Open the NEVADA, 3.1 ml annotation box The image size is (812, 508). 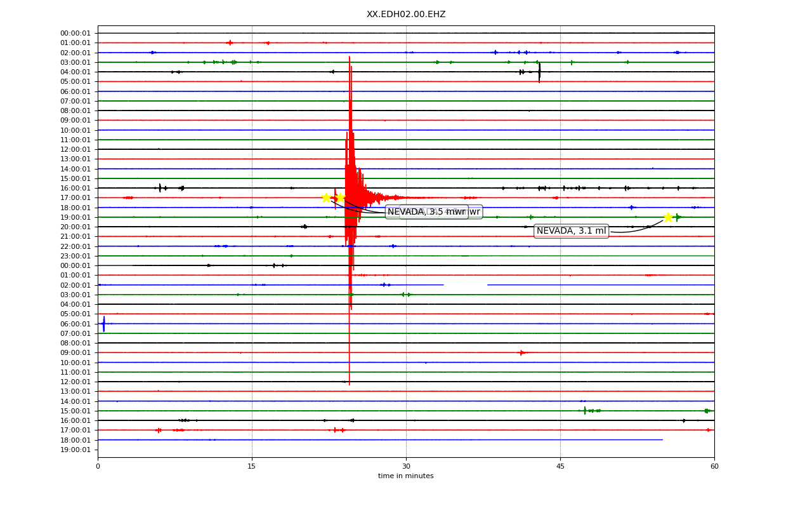(x=571, y=231)
